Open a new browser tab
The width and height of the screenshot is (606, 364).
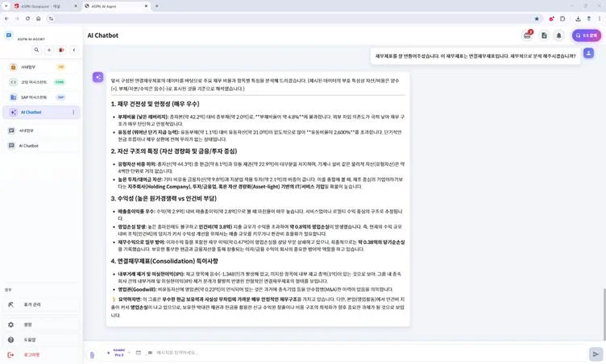tap(157, 6)
